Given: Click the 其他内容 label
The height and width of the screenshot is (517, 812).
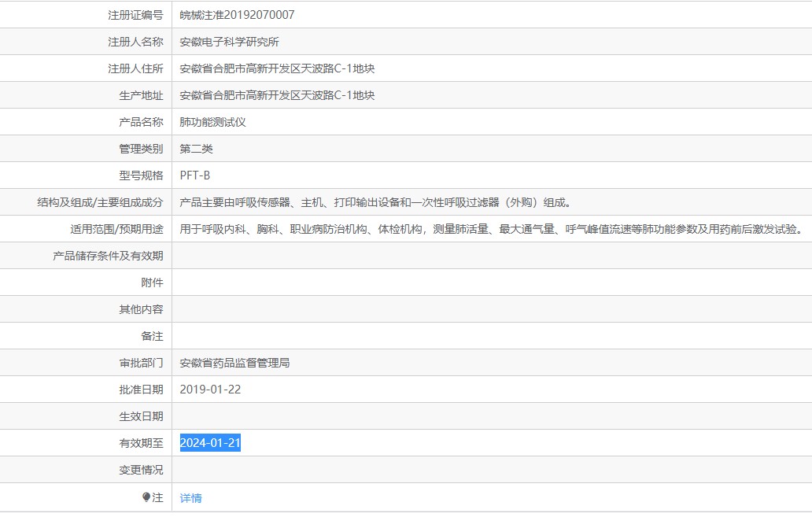Looking at the screenshot, I should (142, 309).
